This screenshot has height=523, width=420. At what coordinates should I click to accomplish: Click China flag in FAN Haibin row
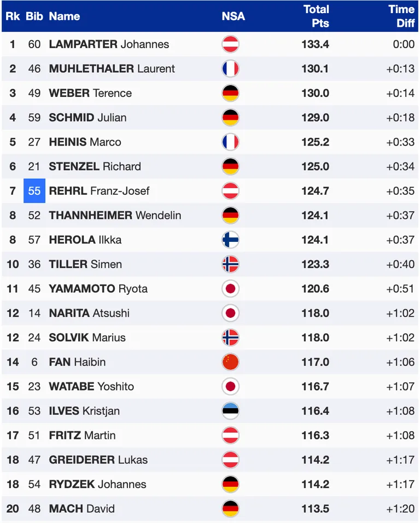point(230,362)
